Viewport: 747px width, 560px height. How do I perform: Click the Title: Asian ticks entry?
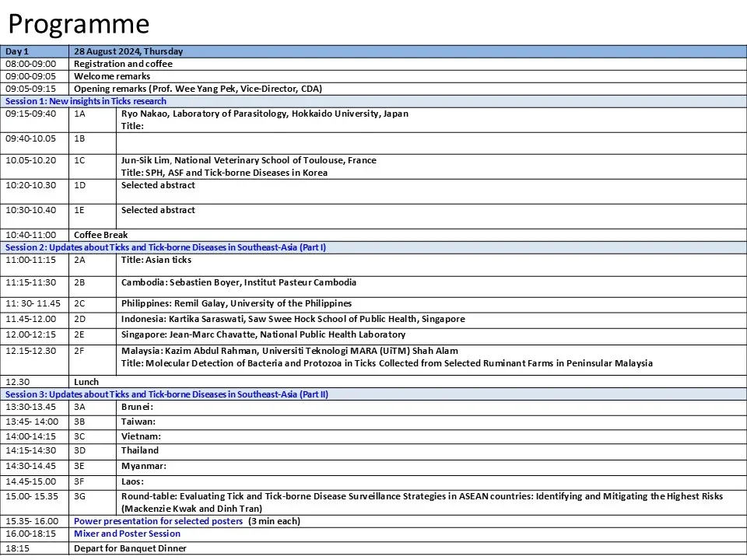(x=156, y=260)
